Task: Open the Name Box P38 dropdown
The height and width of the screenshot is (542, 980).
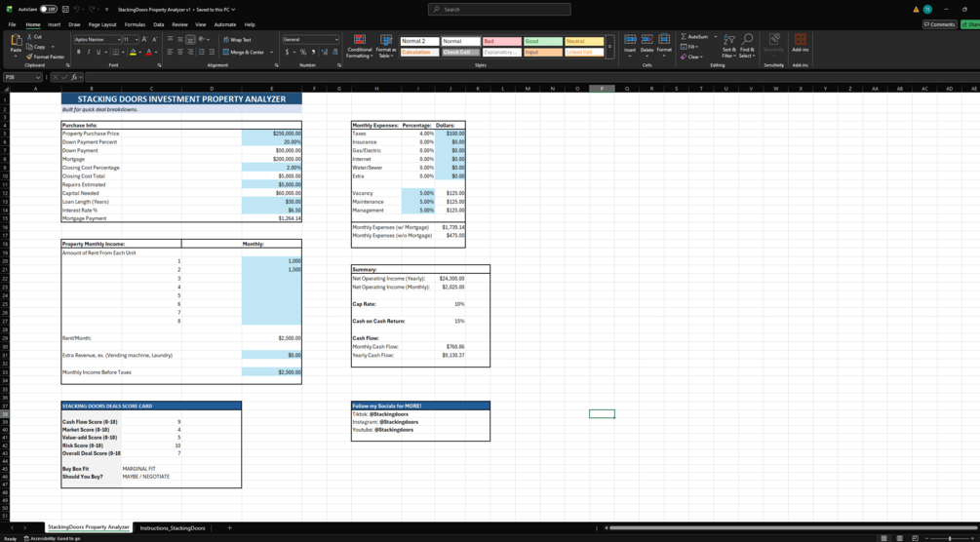Action: (38, 77)
